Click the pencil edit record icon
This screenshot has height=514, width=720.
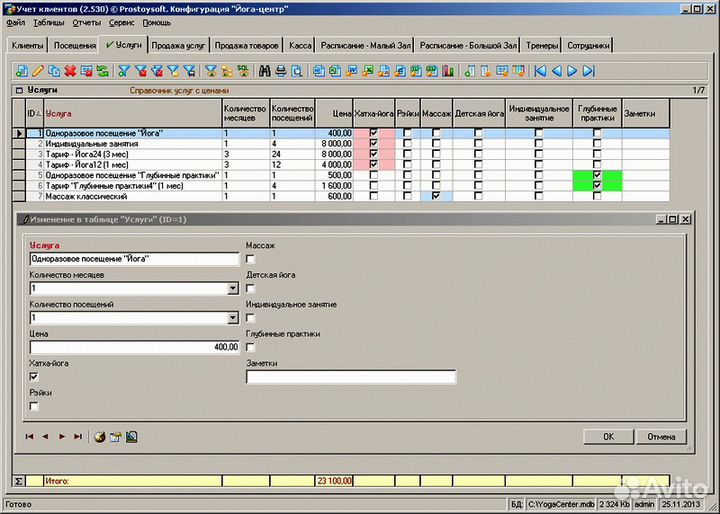pyautogui.click(x=38, y=70)
